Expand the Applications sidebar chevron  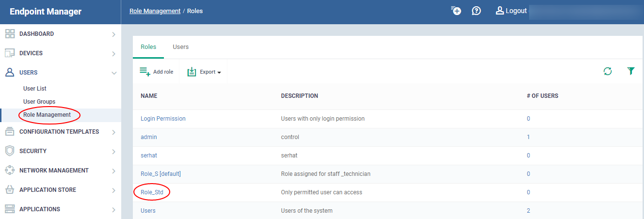tap(113, 209)
